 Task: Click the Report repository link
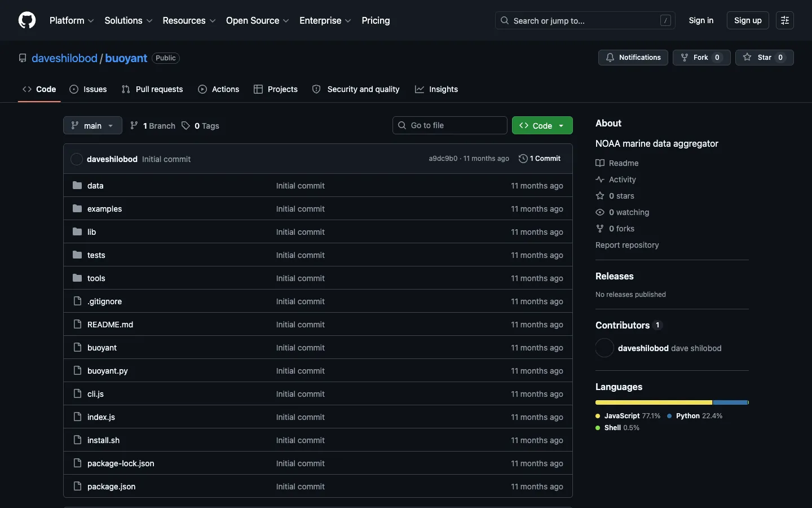tap(627, 245)
